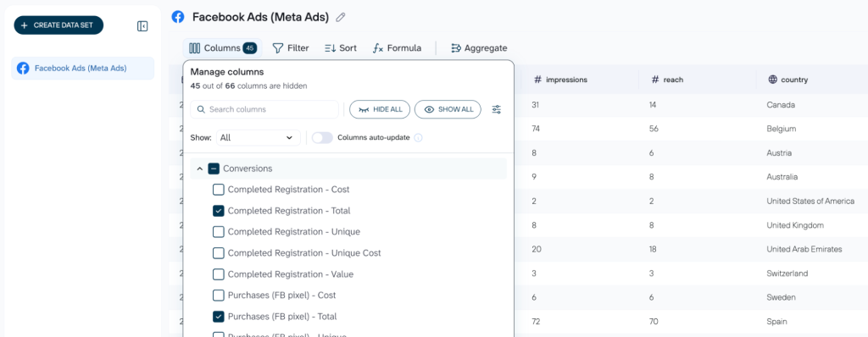Check Completed Registration - Value
This screenshot has width=868, height=337.
(x=219, y=274)
